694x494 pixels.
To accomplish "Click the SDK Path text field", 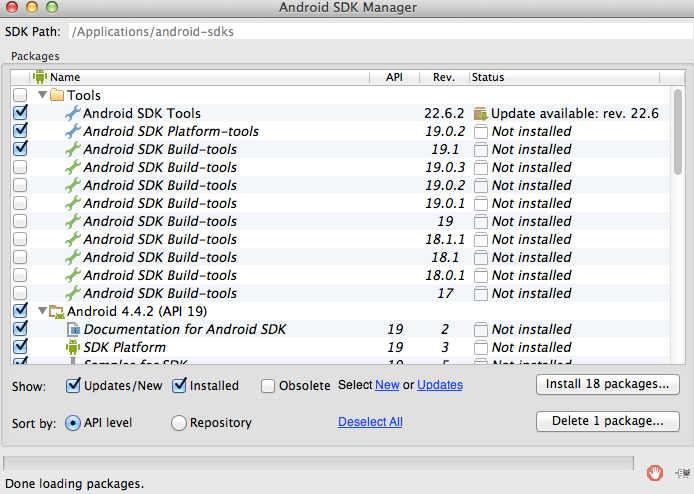I will point(381,31).
